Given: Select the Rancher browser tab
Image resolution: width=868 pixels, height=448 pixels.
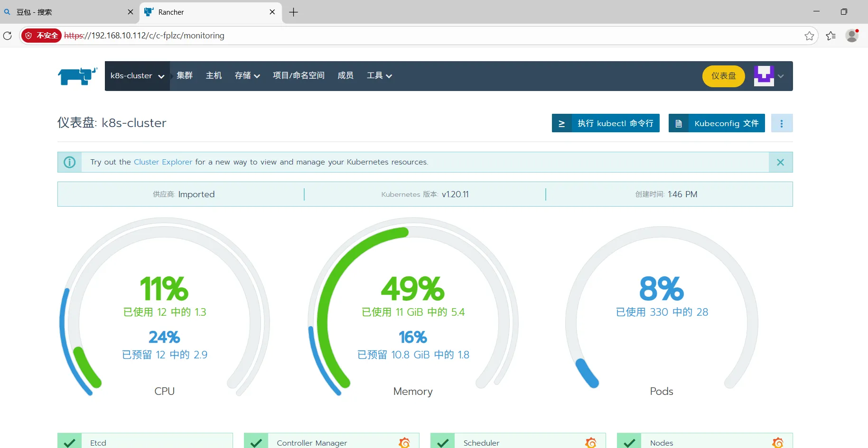Looking at the screenshot, I should click(211, 12).
